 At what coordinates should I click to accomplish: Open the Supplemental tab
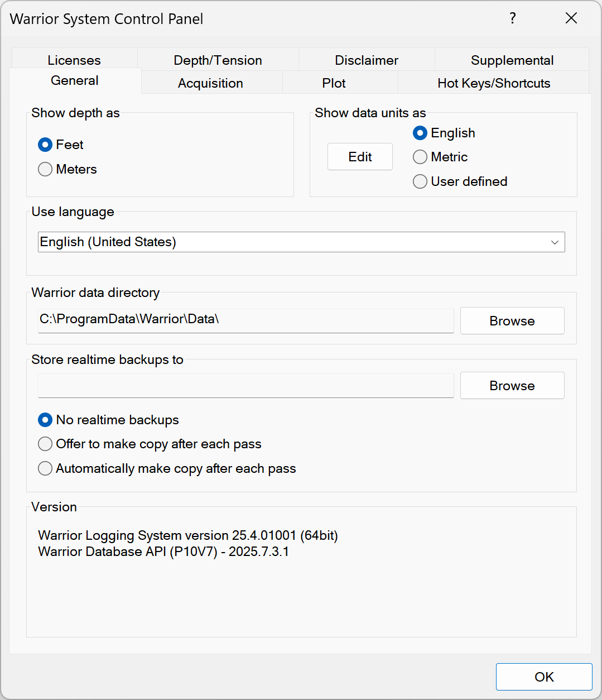512,60
